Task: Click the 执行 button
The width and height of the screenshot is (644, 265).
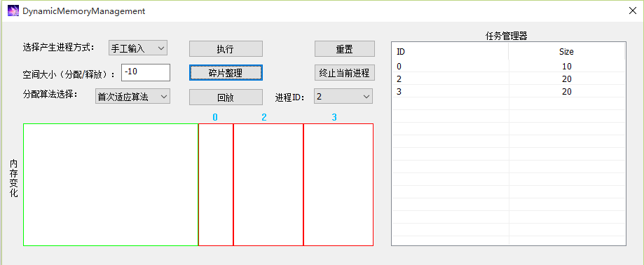Action: [226, 49]
